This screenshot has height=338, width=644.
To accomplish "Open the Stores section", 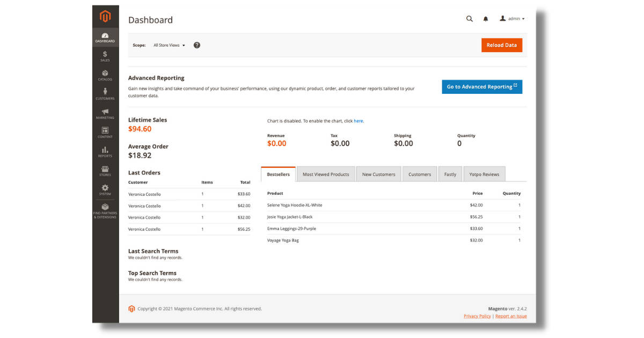I will pyautogui.click(x=105, y=171).
